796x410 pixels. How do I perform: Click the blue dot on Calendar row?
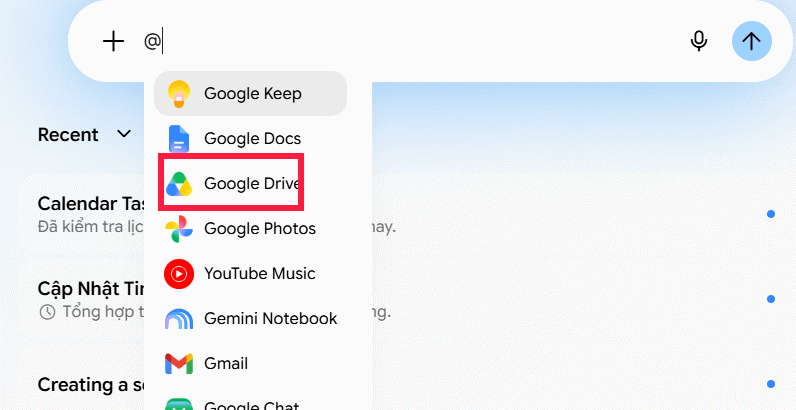click(x=771, y=214)
